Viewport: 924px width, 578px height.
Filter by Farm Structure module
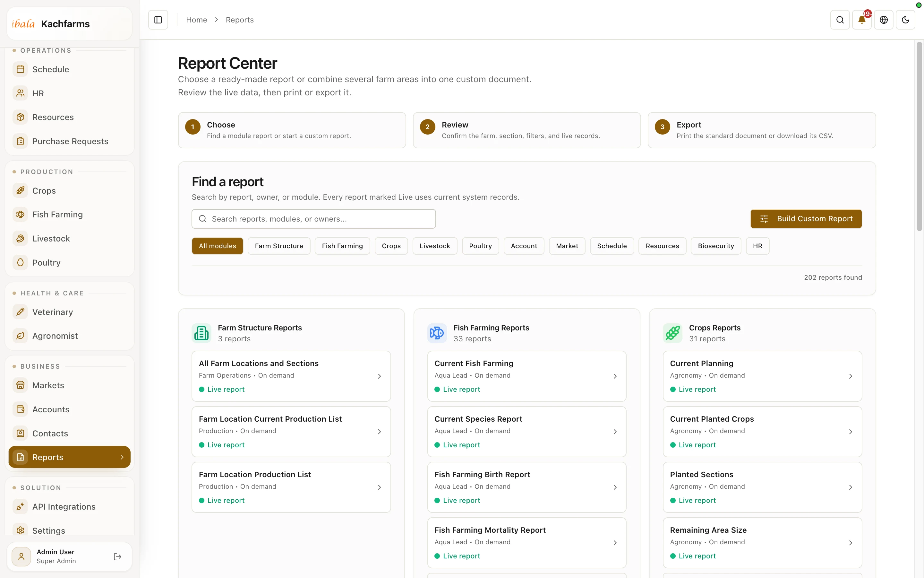[x=279, y=246]
